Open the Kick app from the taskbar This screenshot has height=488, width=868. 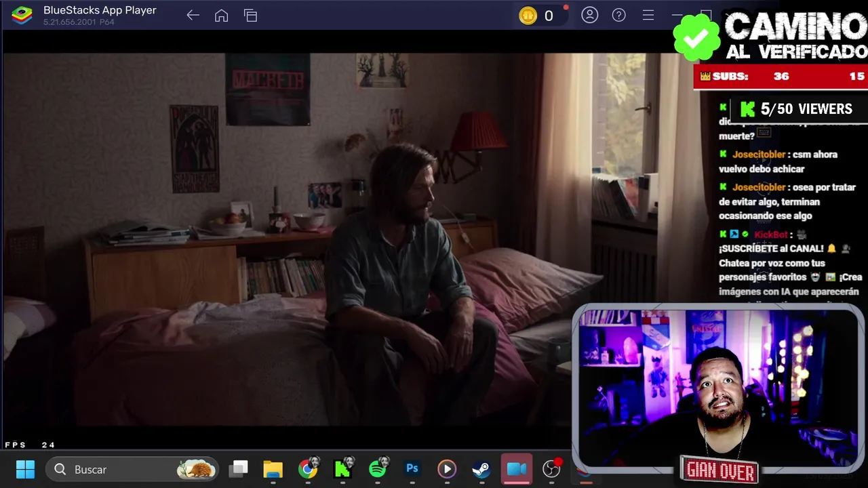[343, 468]
